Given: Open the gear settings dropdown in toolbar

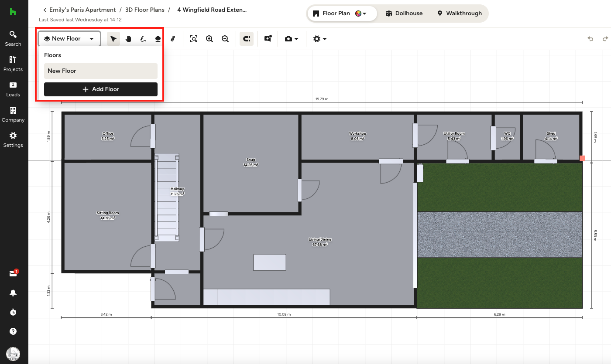Looking at the screenshot, I should point(319,39).
